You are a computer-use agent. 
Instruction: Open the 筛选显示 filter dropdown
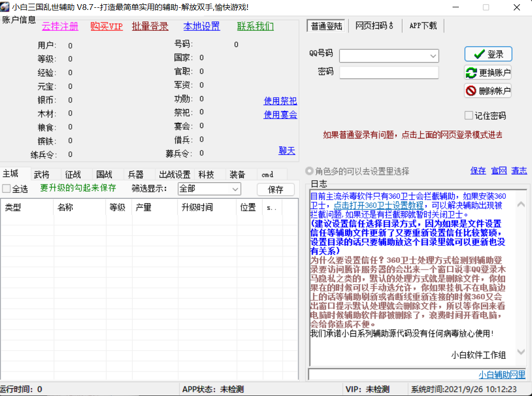(x=235, y=189)
